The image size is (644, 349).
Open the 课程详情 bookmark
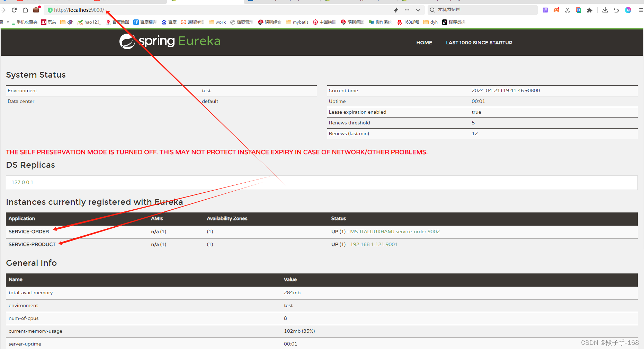tap(192, 22)
